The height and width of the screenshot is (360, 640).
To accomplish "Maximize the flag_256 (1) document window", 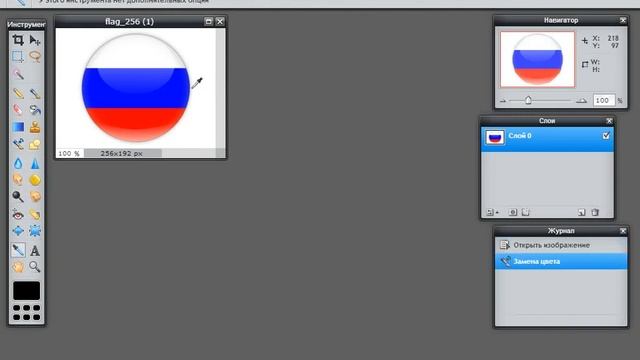I will click(x=208, y=21).
